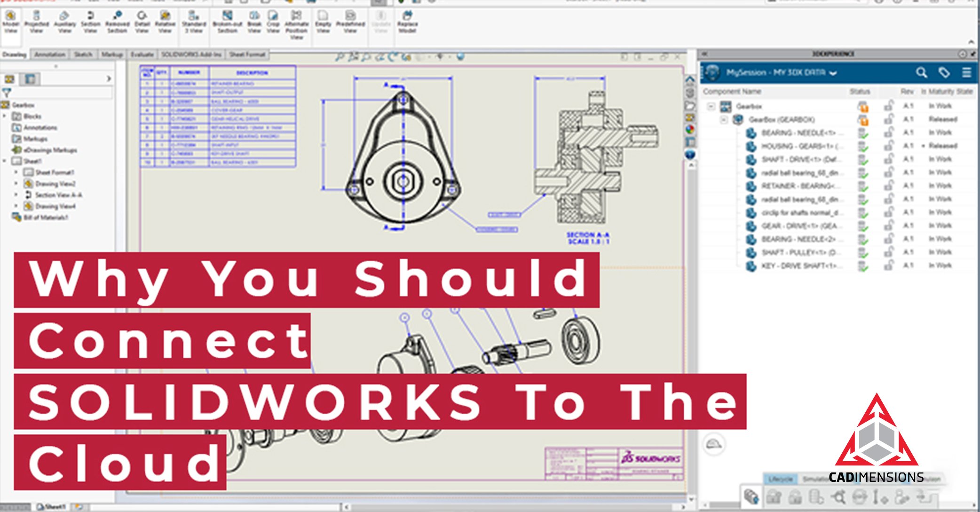This screenshot has width=980, height=512.
Task: Click the Crop View tool
Action: click(x=273, y=24)
